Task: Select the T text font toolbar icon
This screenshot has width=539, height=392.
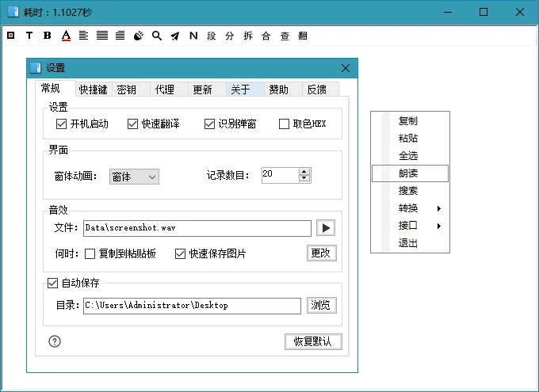Action: click(29, 36)
